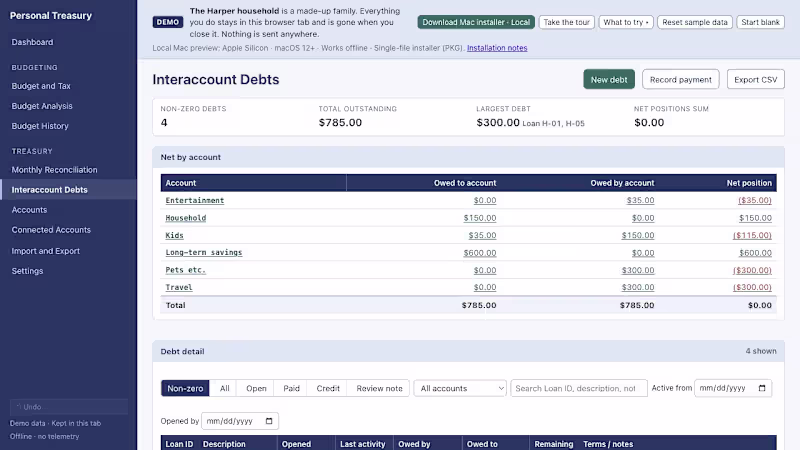This screenshot has width=800, height=450.
Task: Select the Credit filter tab
Action: tap(328, 388)
